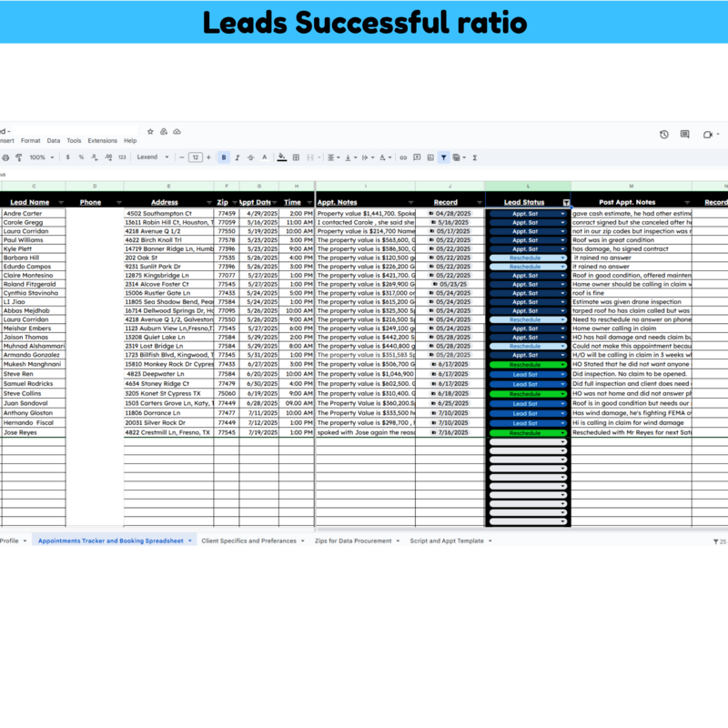The height and width of the screenshot is (728, 728).
Task: Click the filter icon in the toolbar
Action: (443, 157)
